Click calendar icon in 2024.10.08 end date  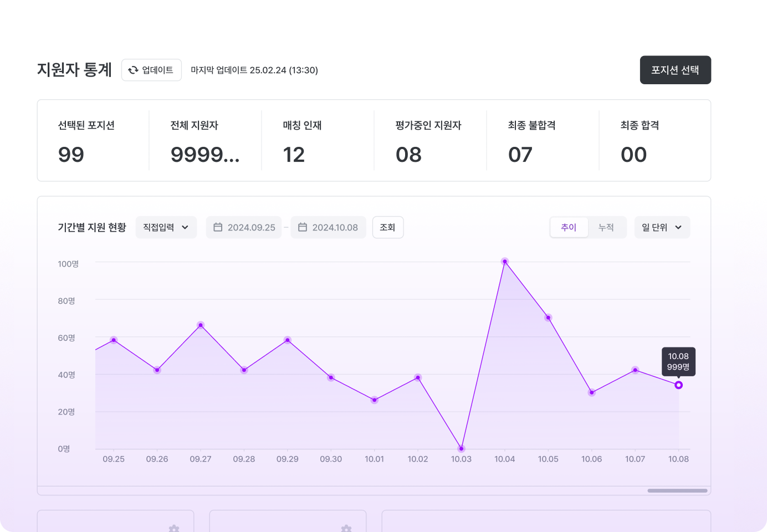point(303,227)
